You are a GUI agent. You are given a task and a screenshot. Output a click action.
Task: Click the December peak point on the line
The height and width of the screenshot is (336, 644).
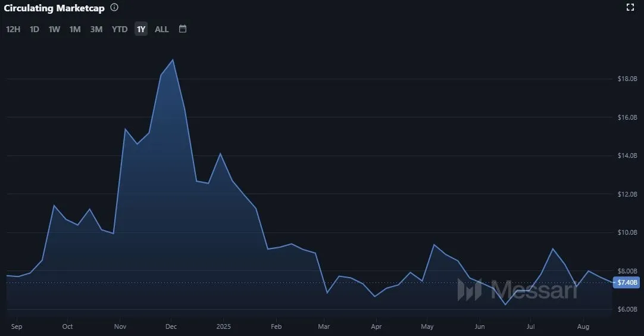pyautogui.click(x=173, y=60)
